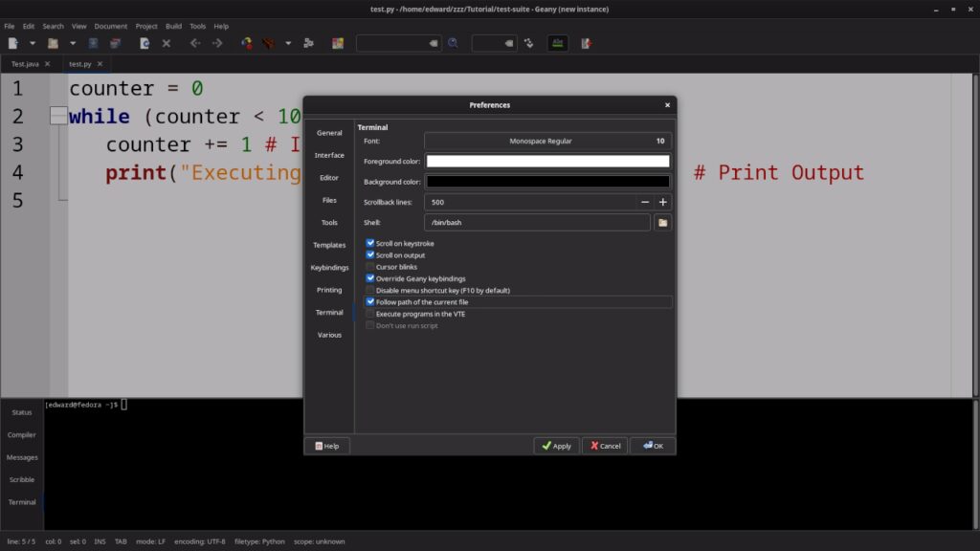Open the folder browse icon beside Shell field

click(x=664, y=222)
